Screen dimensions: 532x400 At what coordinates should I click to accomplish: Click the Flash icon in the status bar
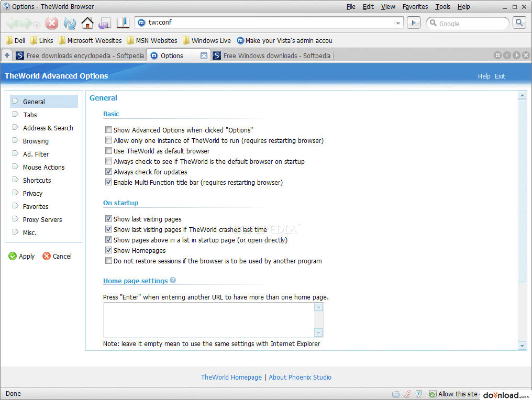(407, 394)
